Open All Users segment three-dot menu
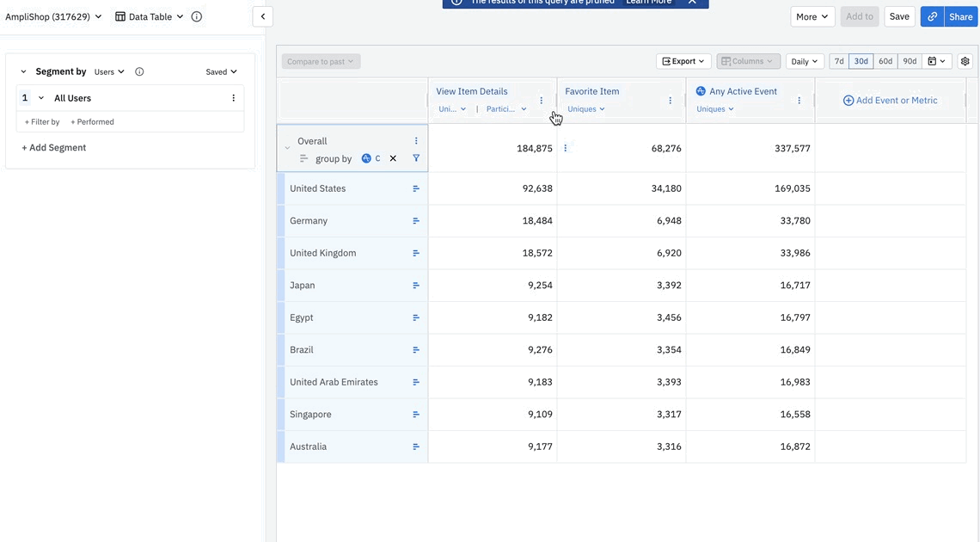The height and width of the screenshot is (542, 980). (x=233, y=98)
